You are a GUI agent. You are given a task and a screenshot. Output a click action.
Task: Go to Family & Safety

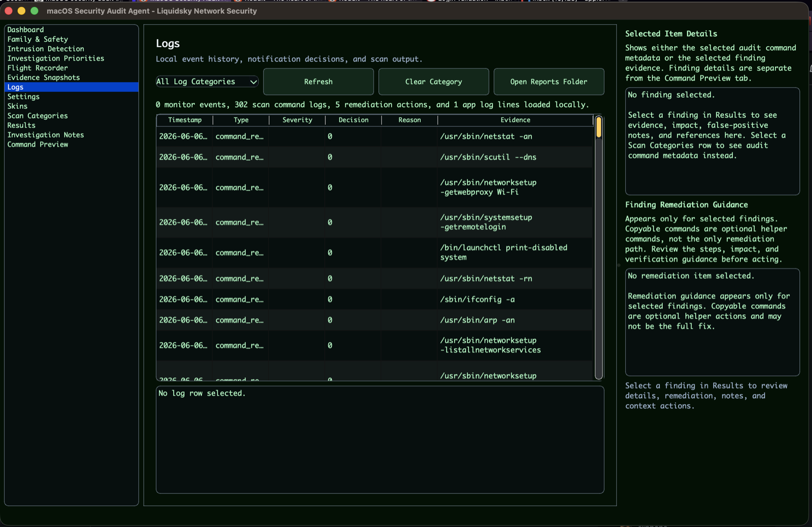tap(72, 39)
